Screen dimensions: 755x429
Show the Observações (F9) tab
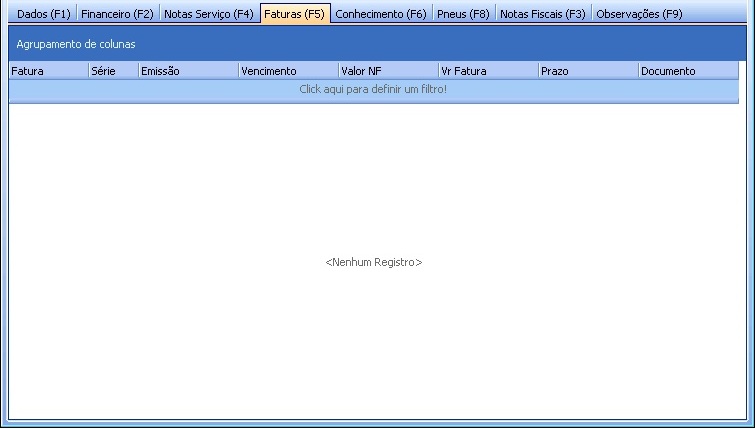(x=639, y=14)
